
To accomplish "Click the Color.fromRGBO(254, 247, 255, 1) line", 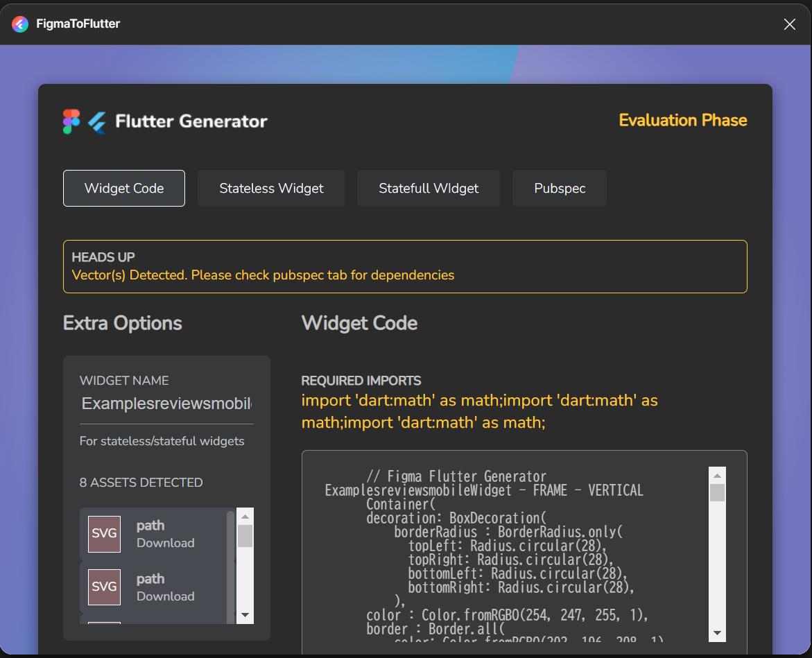I will tap(507, 615).
